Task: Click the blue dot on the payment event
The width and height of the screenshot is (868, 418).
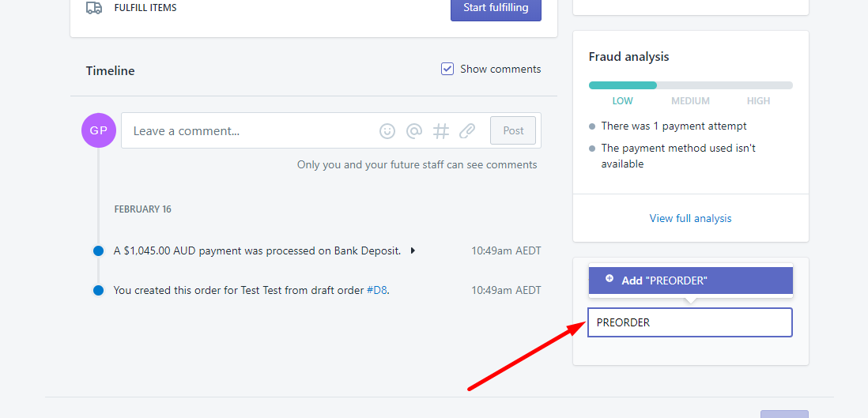Action: (x=99, y=250)
